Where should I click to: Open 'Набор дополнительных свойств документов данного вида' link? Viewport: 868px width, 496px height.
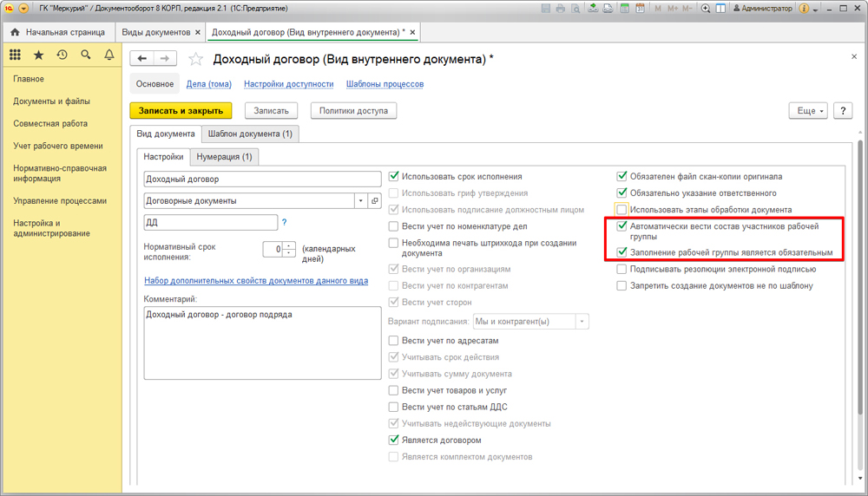tap(255, 281)
